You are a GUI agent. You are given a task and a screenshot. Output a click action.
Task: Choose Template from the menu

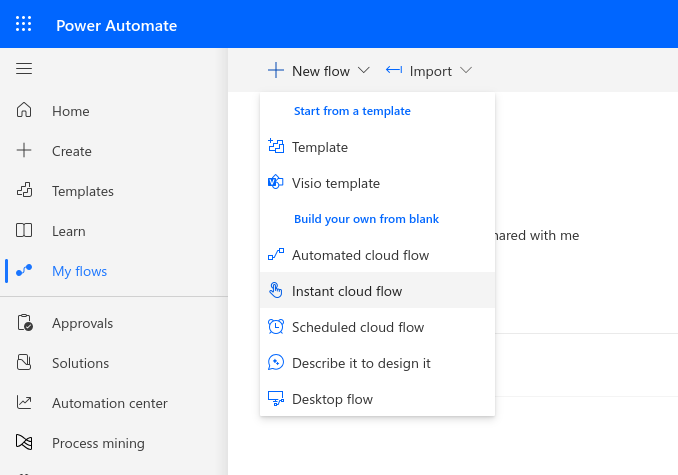point(377,147)
